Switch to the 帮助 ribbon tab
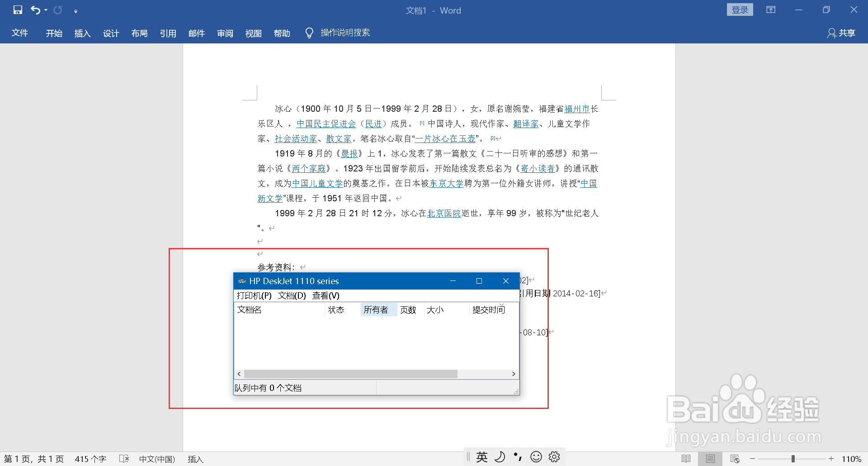Screen dimensions: 868x466 click(282, 33)
